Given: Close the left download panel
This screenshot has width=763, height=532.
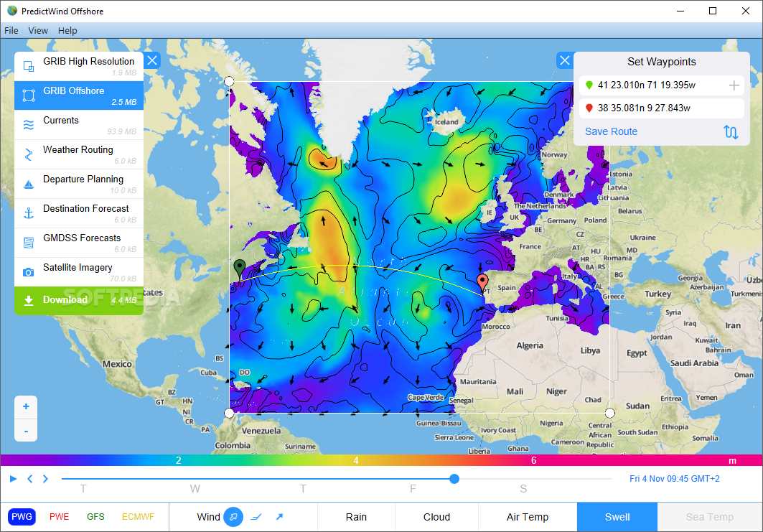Looking at the screenshot, I should pos(152,60).
